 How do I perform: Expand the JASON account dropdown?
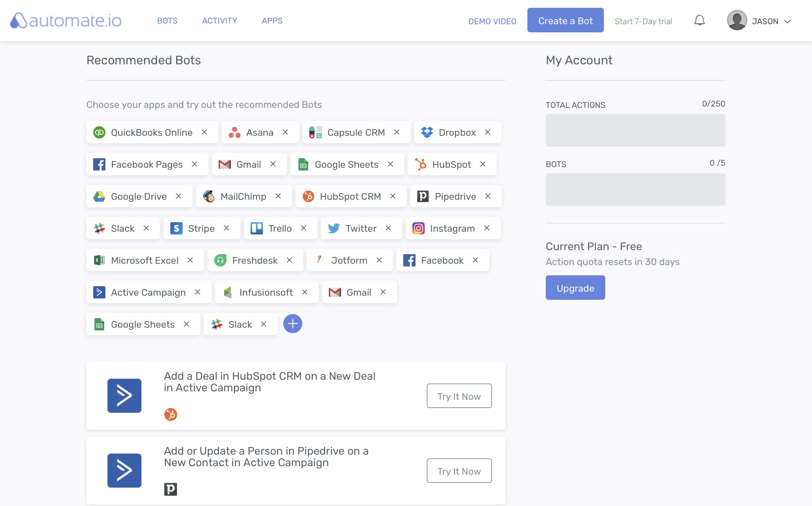point(788,21)
